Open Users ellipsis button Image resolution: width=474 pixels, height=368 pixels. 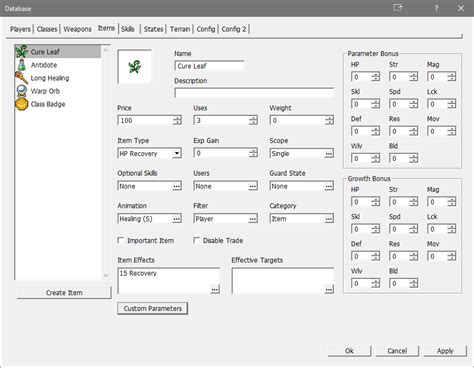point(253,186)
